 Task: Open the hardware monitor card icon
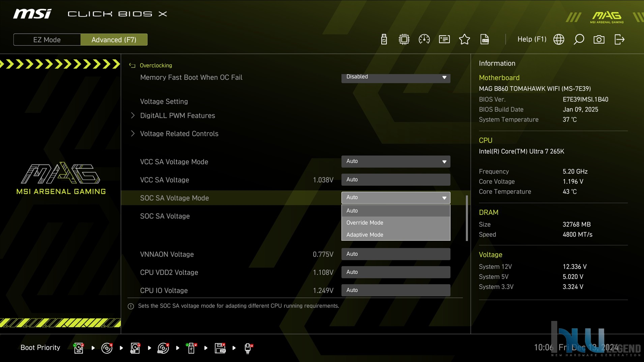click(x=444, y=39)
